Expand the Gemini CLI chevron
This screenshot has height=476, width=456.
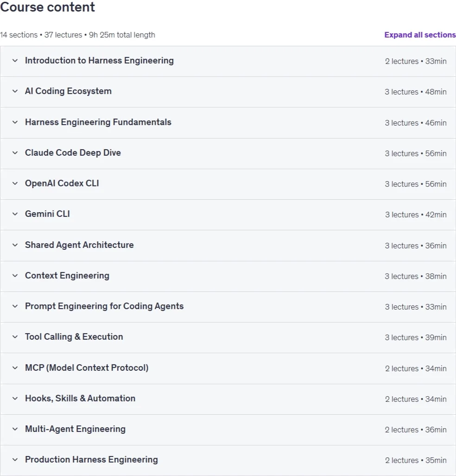tap(15, 214)
